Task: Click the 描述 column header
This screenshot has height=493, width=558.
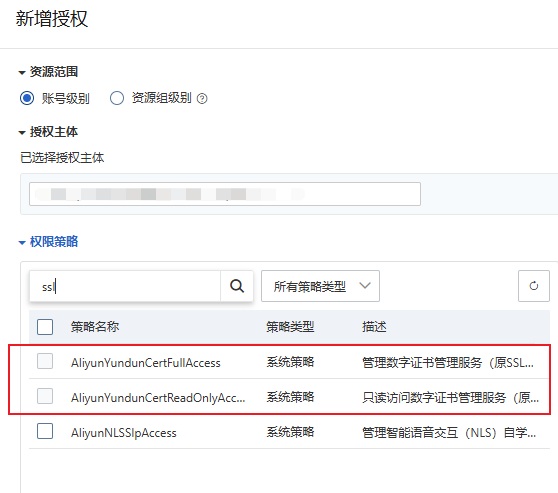Action: [x=374, y=326]
